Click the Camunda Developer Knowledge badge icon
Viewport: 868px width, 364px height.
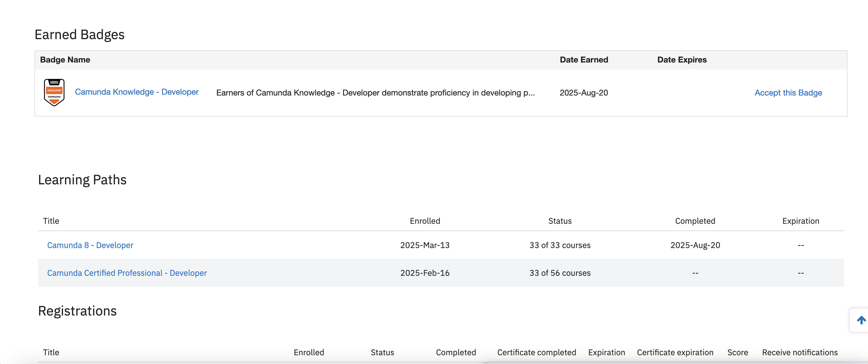click(54, 92)
